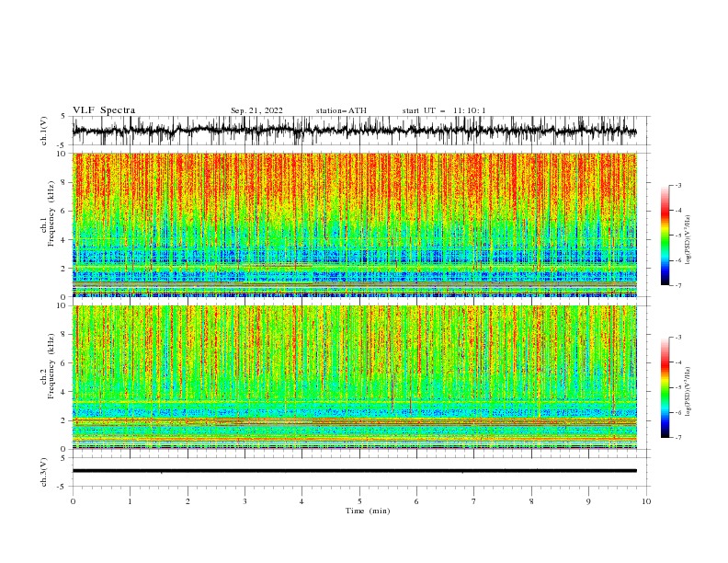Click inside the ch.2 spectrogram panel
The image size is (728, 563).
pos(355,377)
